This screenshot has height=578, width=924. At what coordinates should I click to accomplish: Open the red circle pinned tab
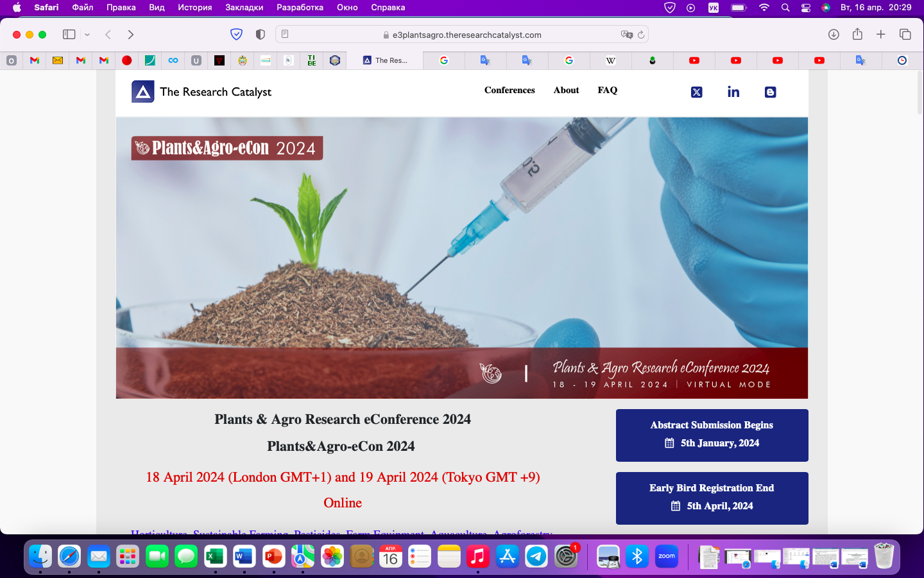click(x=127, y=60)
